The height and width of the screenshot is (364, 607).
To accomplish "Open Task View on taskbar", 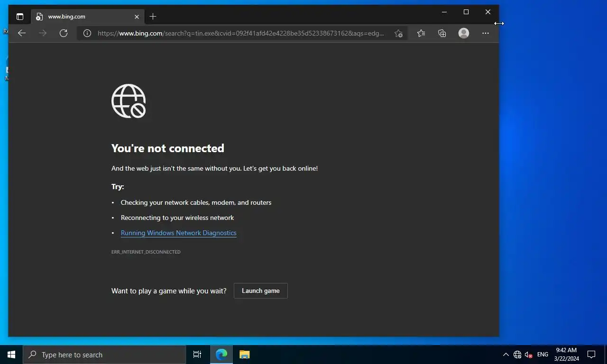I will [x=197, y=355].
